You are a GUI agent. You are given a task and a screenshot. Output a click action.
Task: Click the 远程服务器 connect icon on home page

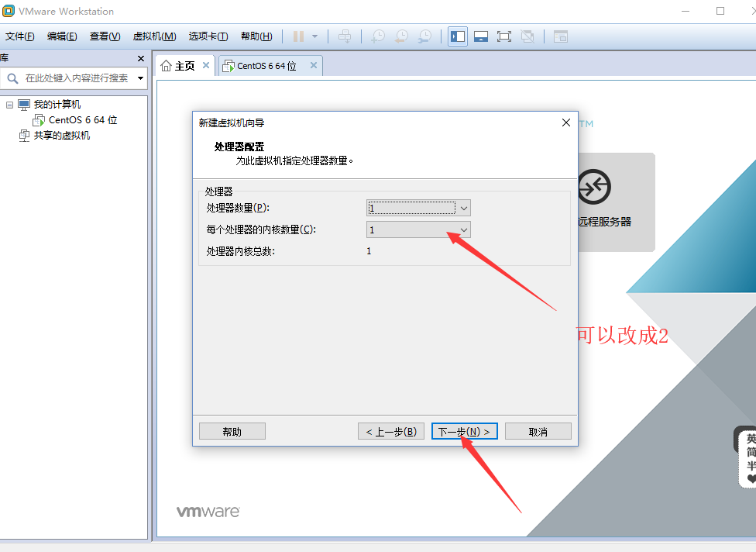click(594, 186)
